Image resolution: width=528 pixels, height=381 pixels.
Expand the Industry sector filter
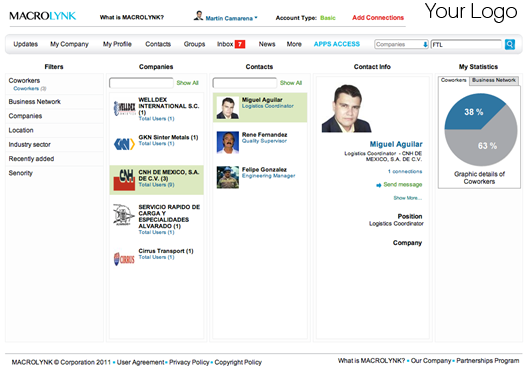pos(30,145)
